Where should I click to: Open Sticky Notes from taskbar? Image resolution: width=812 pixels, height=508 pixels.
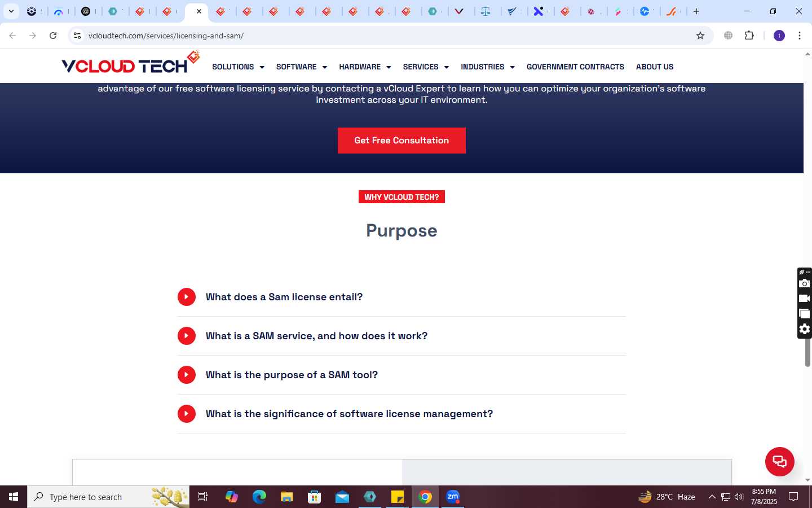[398, 497]
